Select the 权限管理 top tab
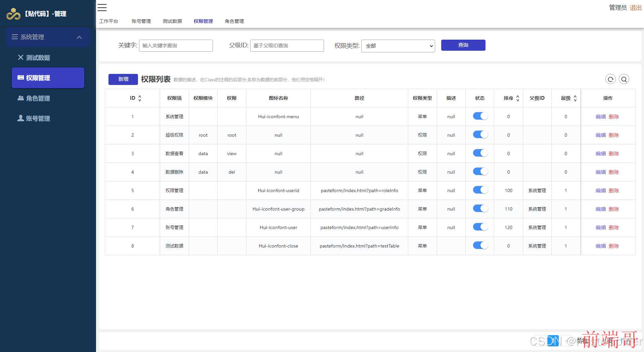This screenshot has width=644, height=352. coord(203,21)
